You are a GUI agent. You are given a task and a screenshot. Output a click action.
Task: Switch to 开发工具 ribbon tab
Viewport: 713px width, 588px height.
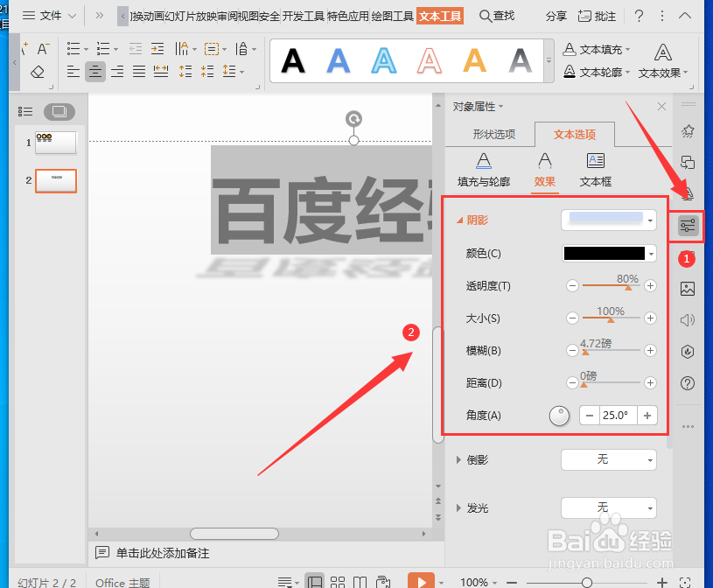[304, 17]
